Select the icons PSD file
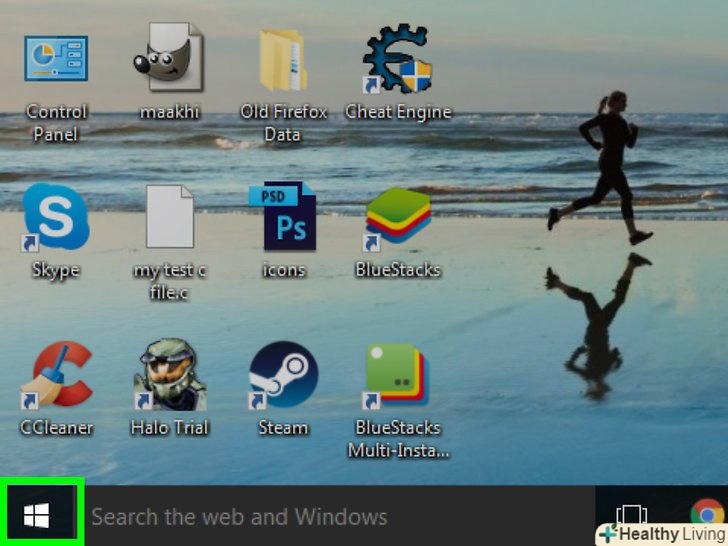This screenshot has width=728, height=546. 283,216
